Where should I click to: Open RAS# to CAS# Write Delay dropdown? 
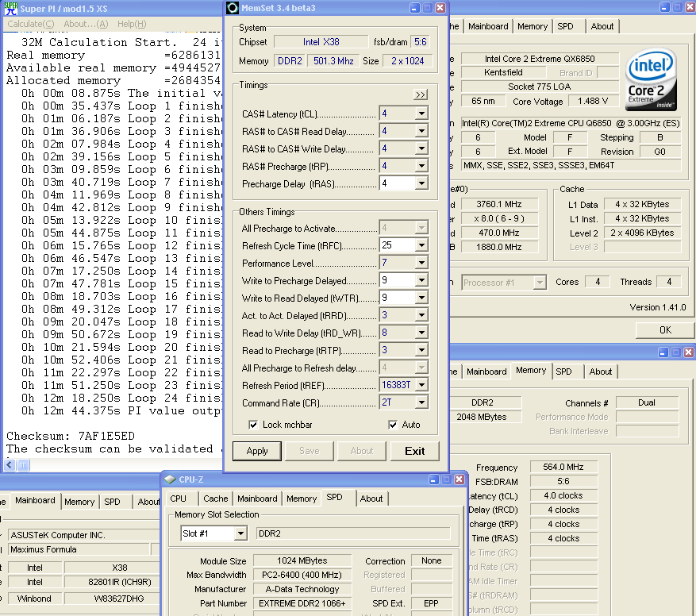(x=421, y=148)
